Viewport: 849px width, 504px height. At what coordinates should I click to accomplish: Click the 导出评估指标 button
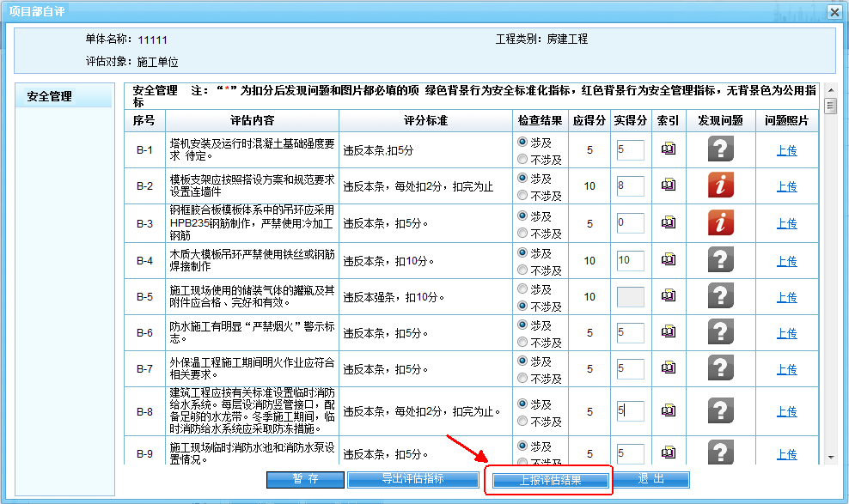tap(412, 479)
